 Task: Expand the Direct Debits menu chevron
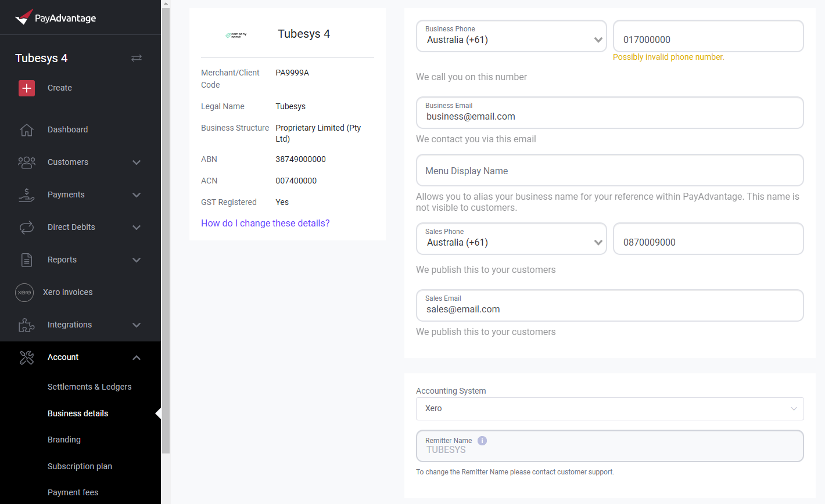pyautogui.click(x=137, y=227)
